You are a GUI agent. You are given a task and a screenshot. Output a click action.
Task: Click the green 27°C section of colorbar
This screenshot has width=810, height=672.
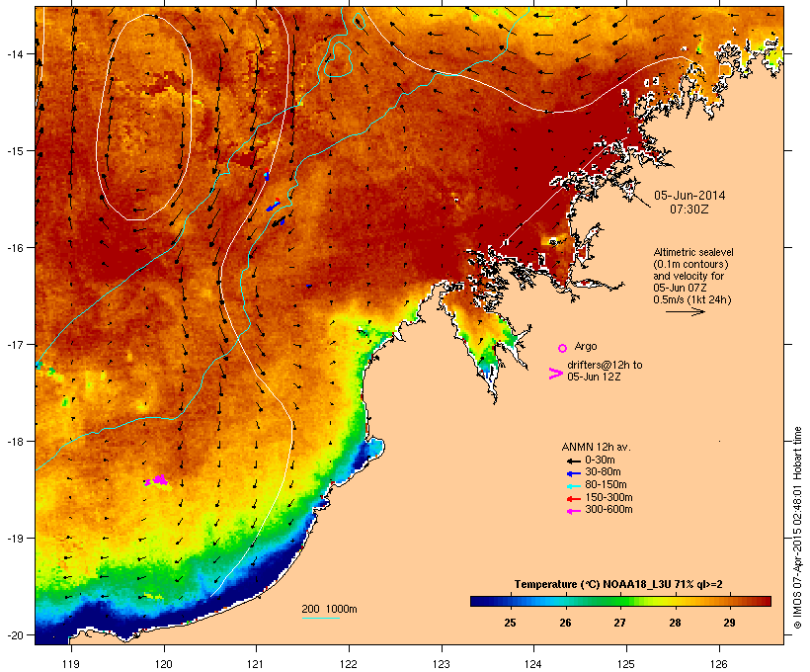point(620,601)
